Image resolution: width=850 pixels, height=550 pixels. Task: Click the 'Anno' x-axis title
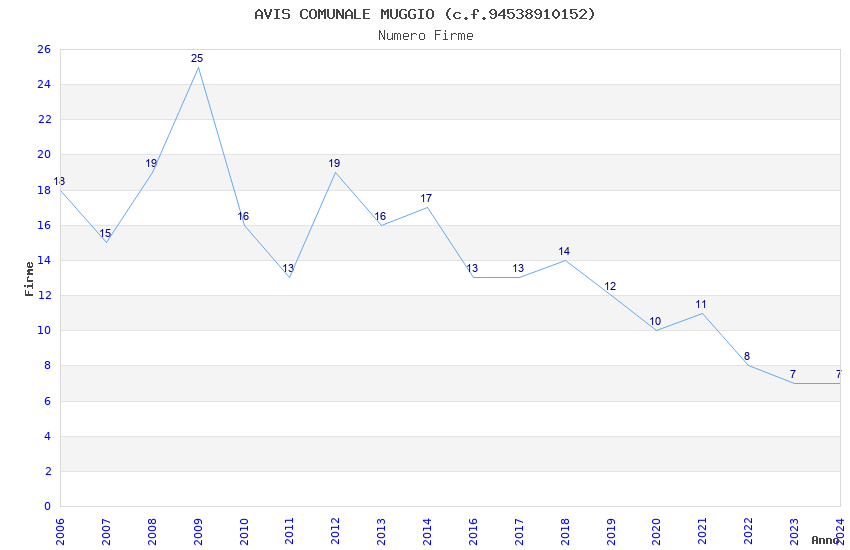(x=825, y=540)
